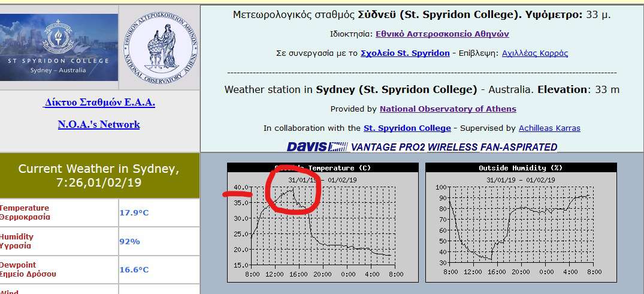Follow the Εθνικό Αστεροσκοπείο Αθηνών link
The height and width of the screenshot is (294, 644).
coord(442,34)
